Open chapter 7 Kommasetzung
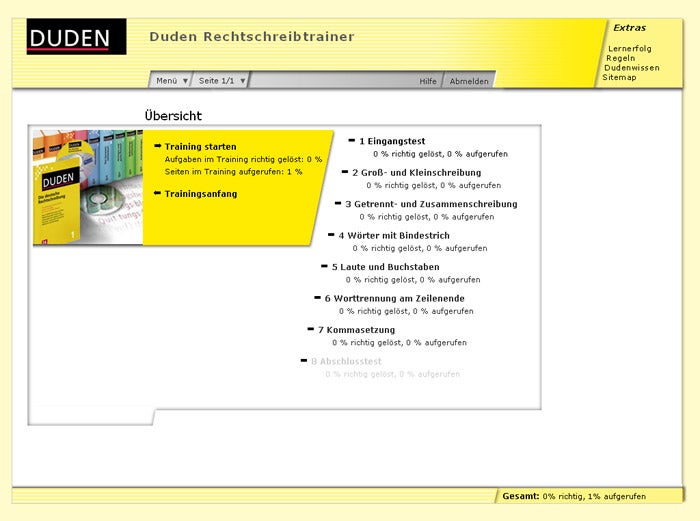 [x=356, y=330]
